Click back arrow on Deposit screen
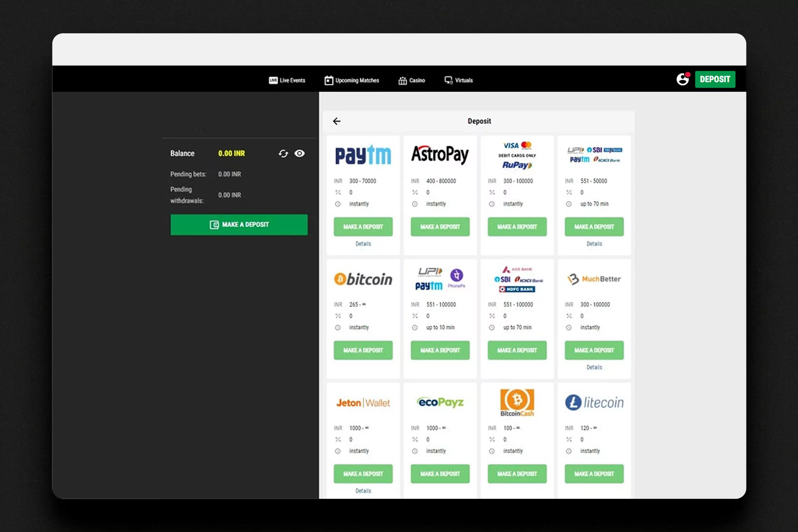 (x=337, y=121)
